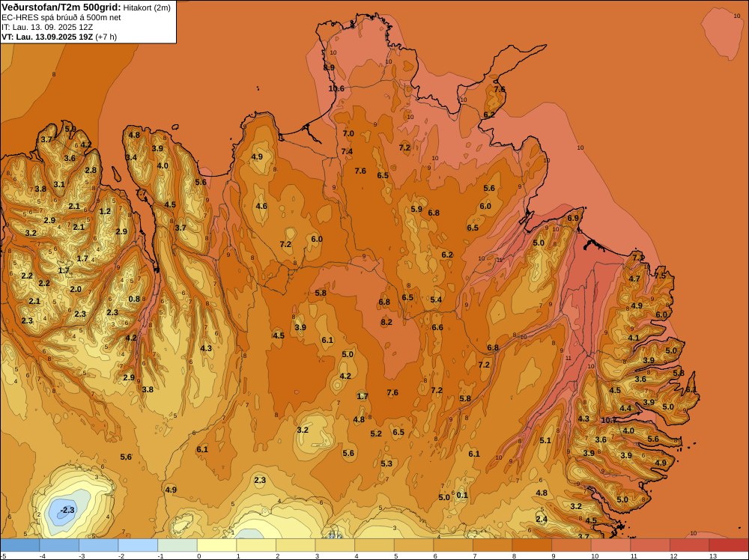Click the 5.1 temperature value
The width and height of the screenshot is (749, 560).
[x=545, y=440]
